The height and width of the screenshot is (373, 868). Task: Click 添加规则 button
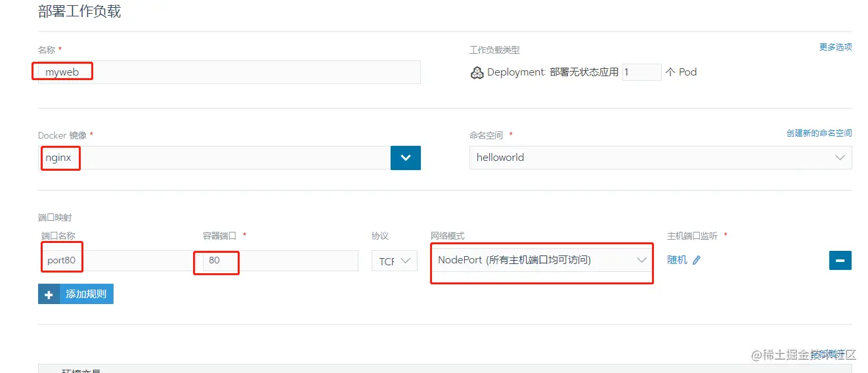pyautogui.click(x=76, y=294)
